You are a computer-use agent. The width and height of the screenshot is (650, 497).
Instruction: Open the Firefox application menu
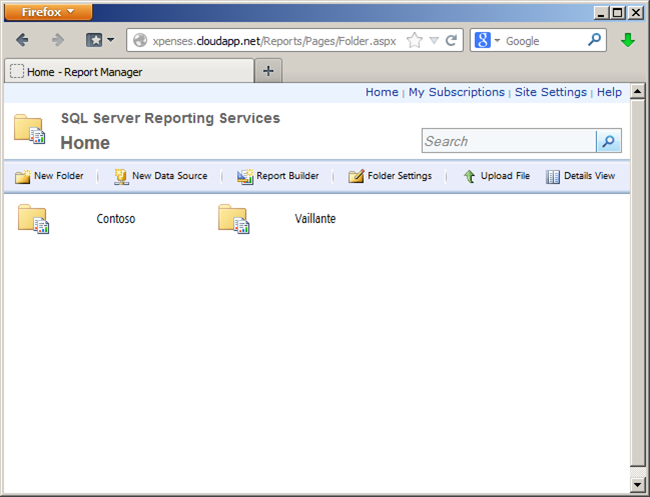(48, 12)
